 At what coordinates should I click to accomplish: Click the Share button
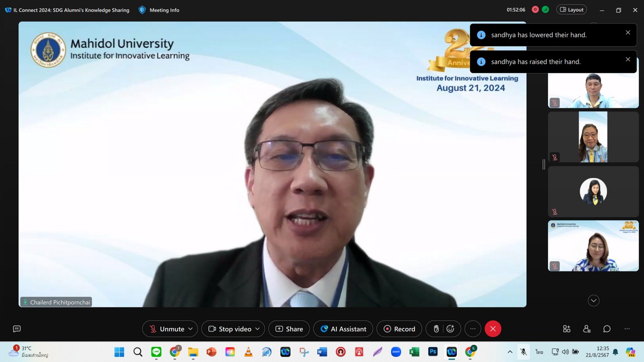click(x=289, y=329)
